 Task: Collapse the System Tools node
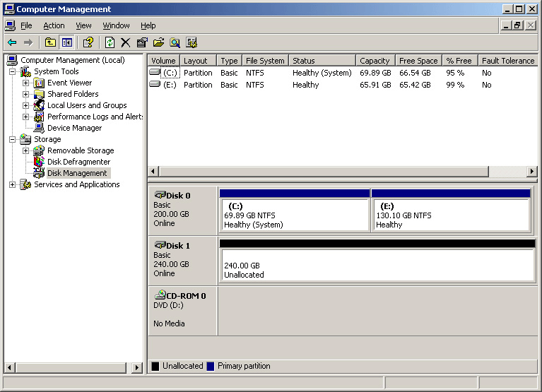click(x=13, y=72)
